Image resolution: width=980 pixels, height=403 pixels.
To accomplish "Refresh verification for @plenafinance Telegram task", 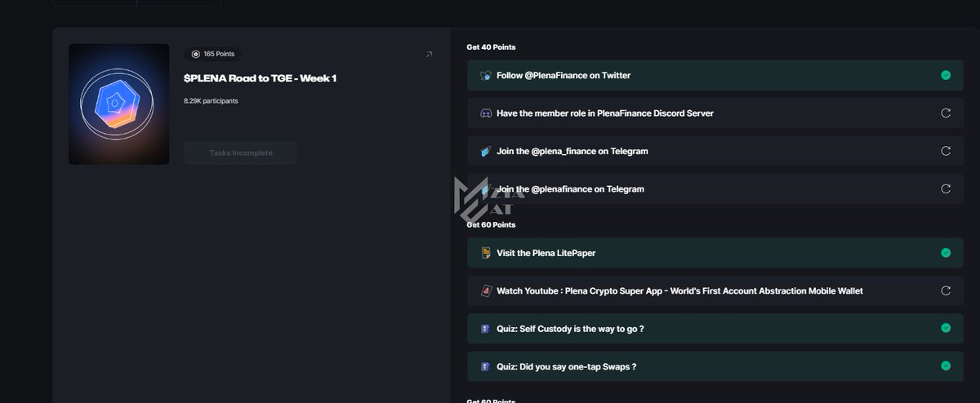I will pos(946,188).
